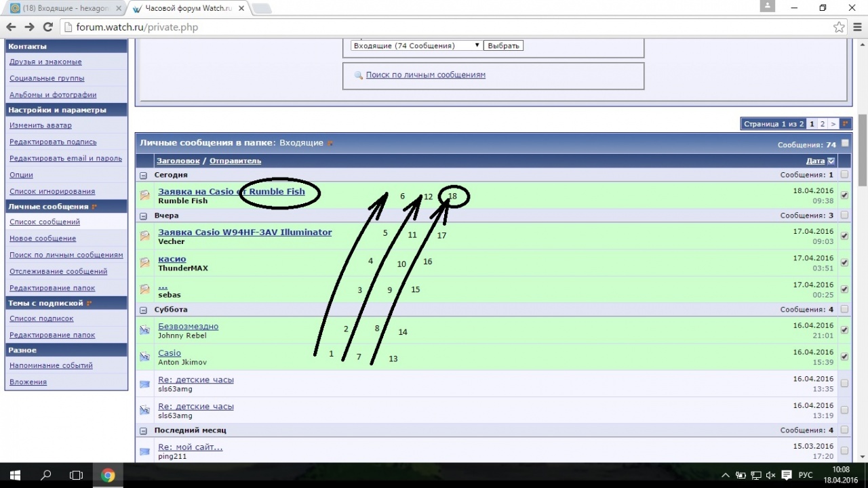The image size is (868, 488).
Task: Click the volume icon in system tray
Action: (x=770, y=475)
